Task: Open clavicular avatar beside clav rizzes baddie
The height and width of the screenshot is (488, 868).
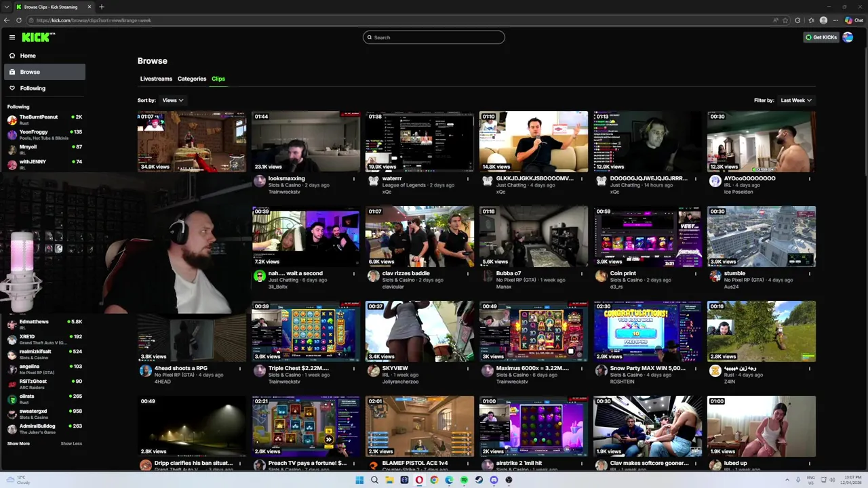Action: [x=373, y=276]
